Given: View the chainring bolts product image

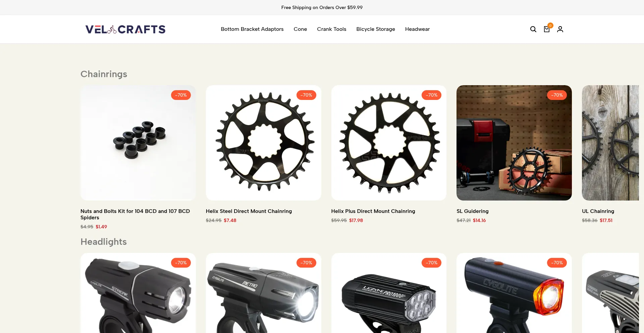Looking at the screenshot, I should 138,143.
